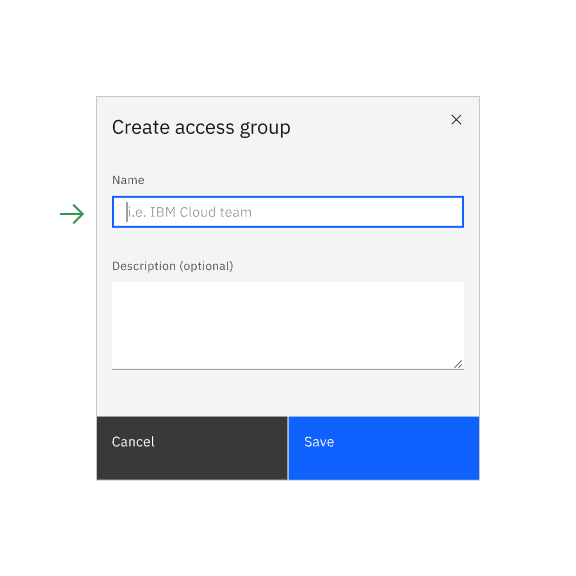Click the dark gray Cancel footer button
This screenshot has height=576, width=576.
[x=192, y=448]
